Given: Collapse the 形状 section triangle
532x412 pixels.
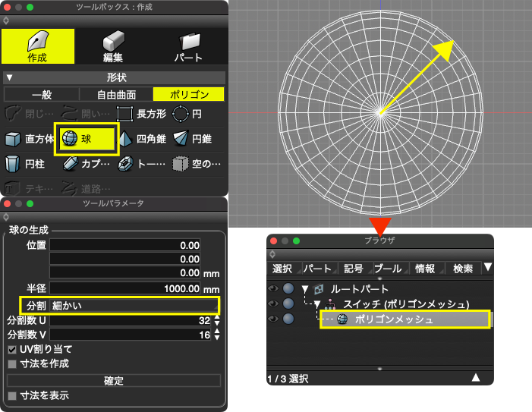Looking at the screenshot, I should pos(8,77).
